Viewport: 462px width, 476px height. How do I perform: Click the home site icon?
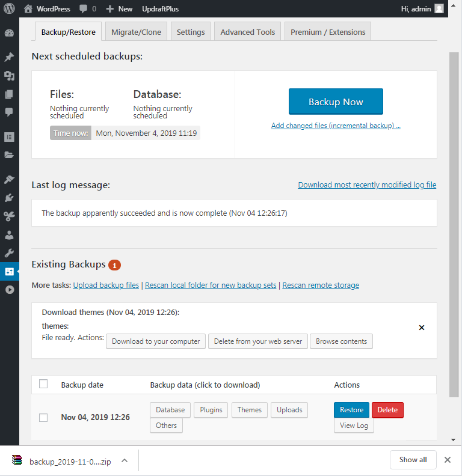pos(28,9)
